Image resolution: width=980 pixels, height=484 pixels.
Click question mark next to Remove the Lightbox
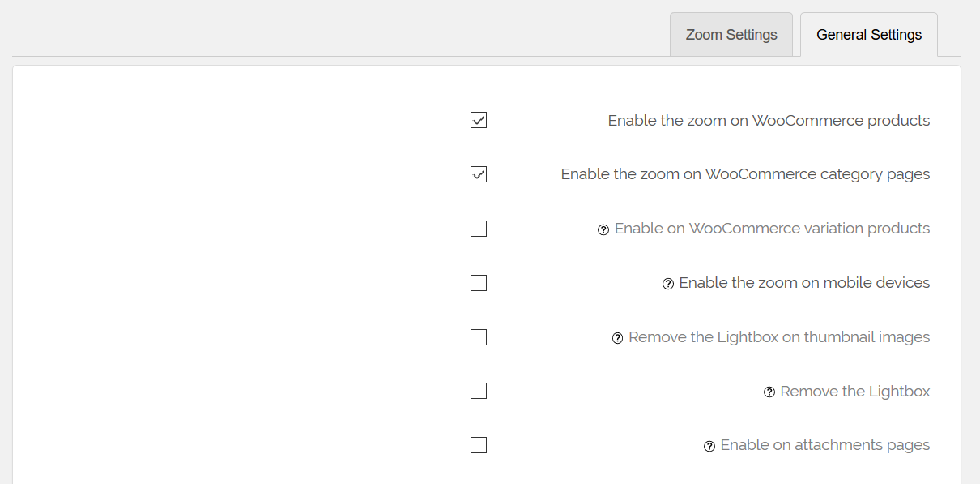769,392
